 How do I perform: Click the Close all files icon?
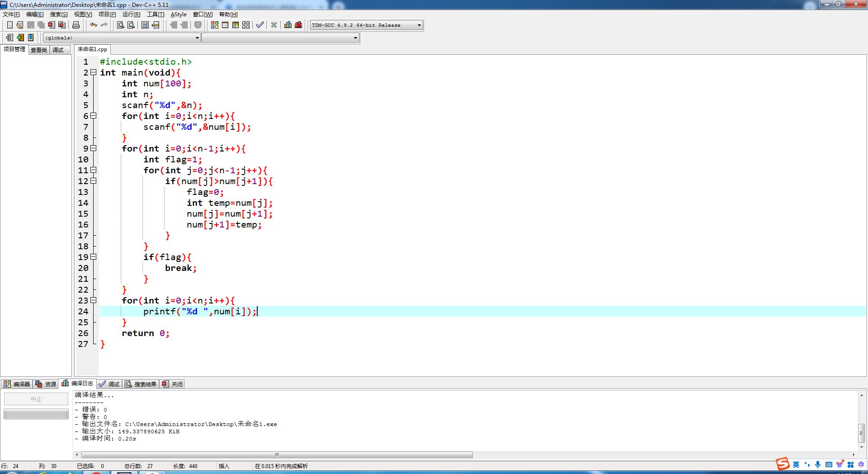(x=62, y=25)
